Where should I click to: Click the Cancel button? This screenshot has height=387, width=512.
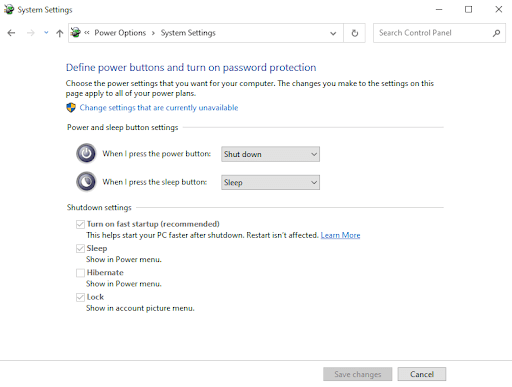(x=422, y=374)
